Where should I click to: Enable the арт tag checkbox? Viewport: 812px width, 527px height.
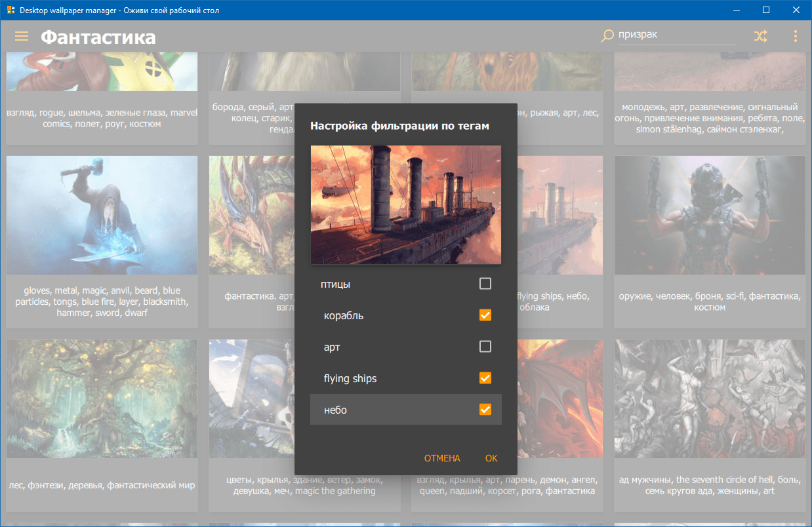click(485, 347)
